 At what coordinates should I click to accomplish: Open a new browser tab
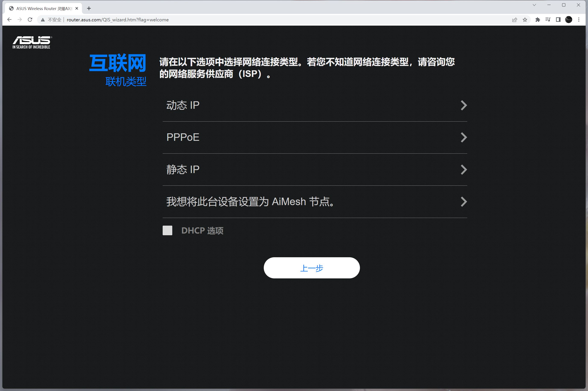89,9
